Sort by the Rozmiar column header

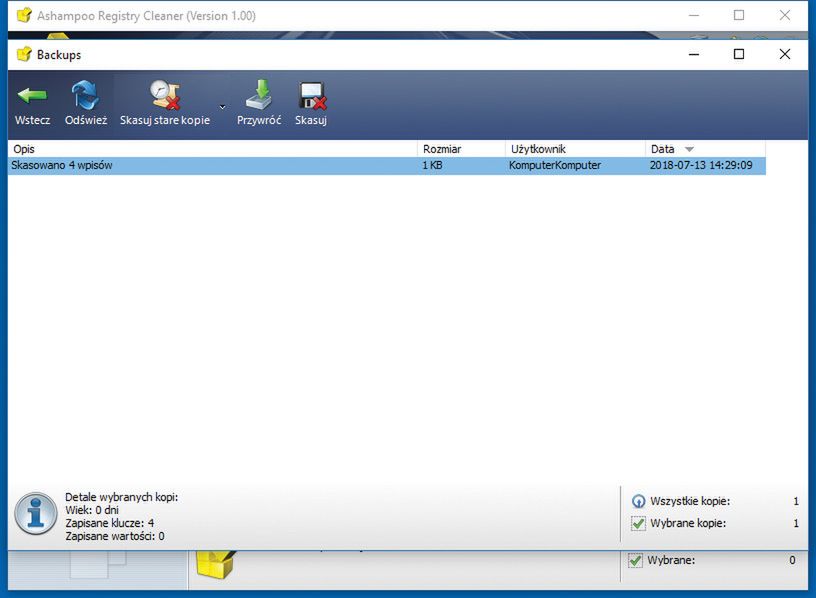(461, 149)
